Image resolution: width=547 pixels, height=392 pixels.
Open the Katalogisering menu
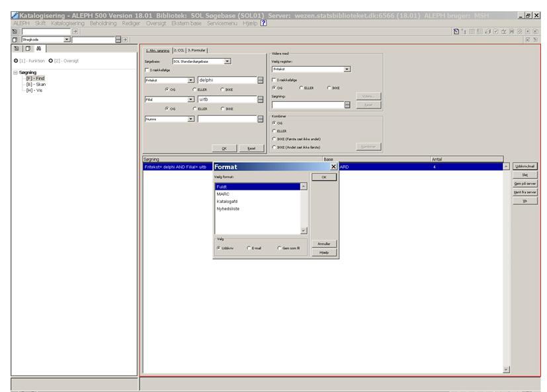point(68,24)
